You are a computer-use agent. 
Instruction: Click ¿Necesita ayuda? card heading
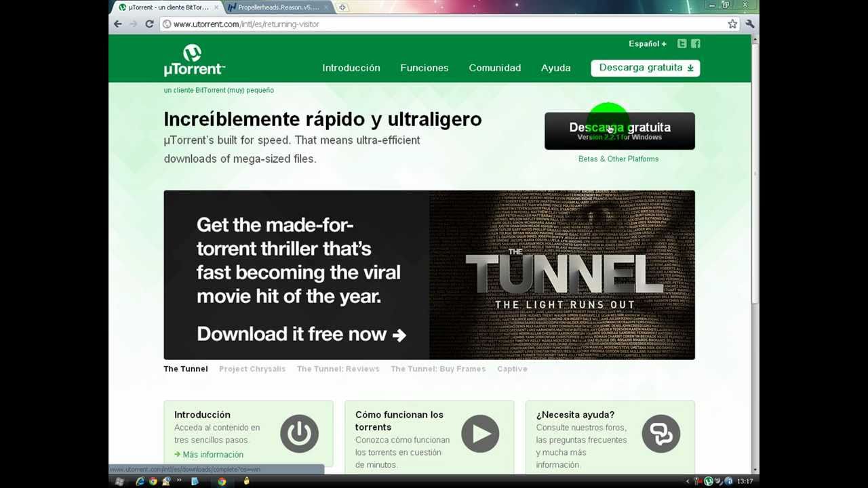pyautogui.click(x=575, y=415)
